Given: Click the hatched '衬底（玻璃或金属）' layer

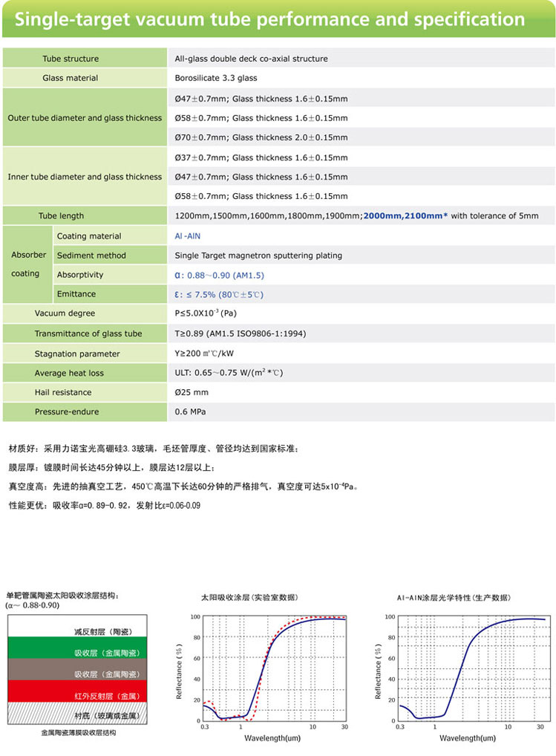Looking at the screenshot, I should (77, 713).
